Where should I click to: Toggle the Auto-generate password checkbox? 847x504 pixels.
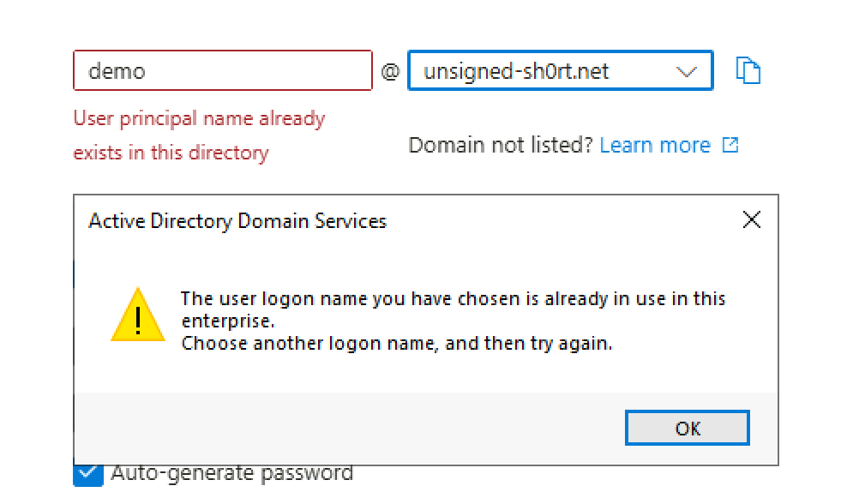coord(87,473)
